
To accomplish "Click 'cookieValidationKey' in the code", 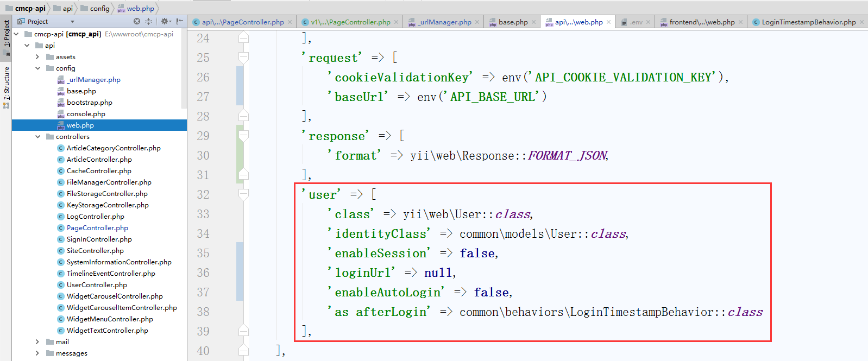I will pos(400,78).
